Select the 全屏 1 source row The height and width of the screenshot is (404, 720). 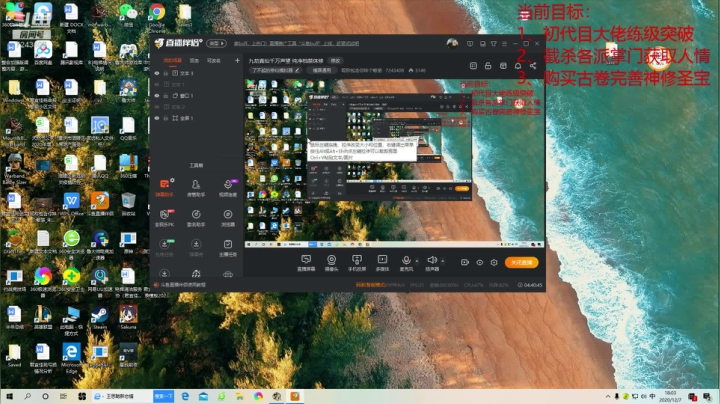[196, 118]
